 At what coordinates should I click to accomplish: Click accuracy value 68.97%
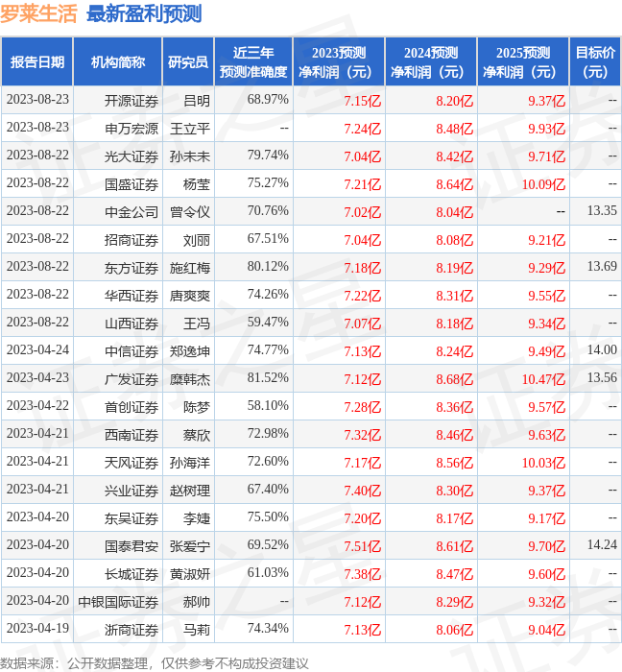point(268,99)
